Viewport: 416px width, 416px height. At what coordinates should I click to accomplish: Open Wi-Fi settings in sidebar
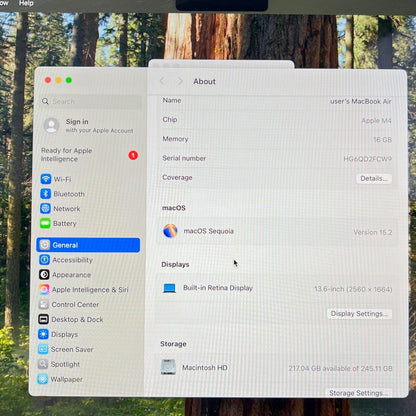coord(88,179)
